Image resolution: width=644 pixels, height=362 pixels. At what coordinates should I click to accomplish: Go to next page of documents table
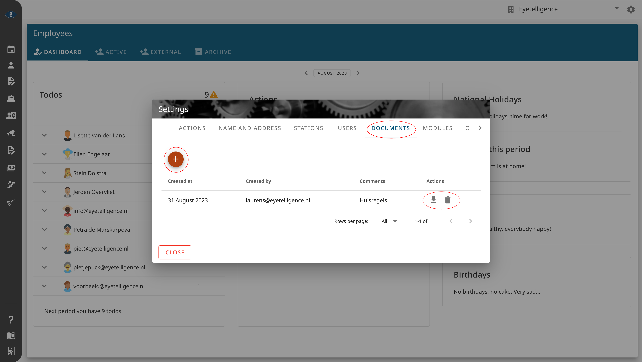(x=470, y=221)
